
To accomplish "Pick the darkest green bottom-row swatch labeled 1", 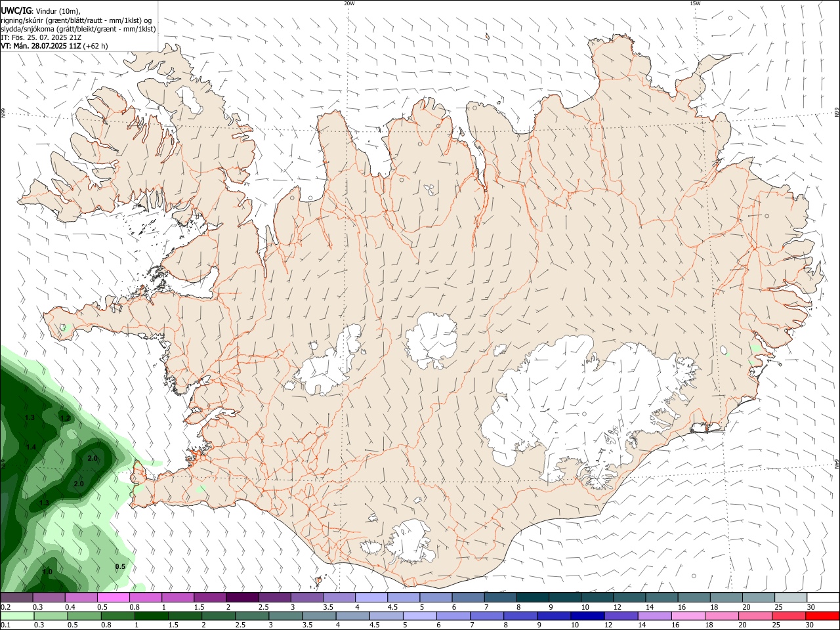I will (x=151, y=616).
